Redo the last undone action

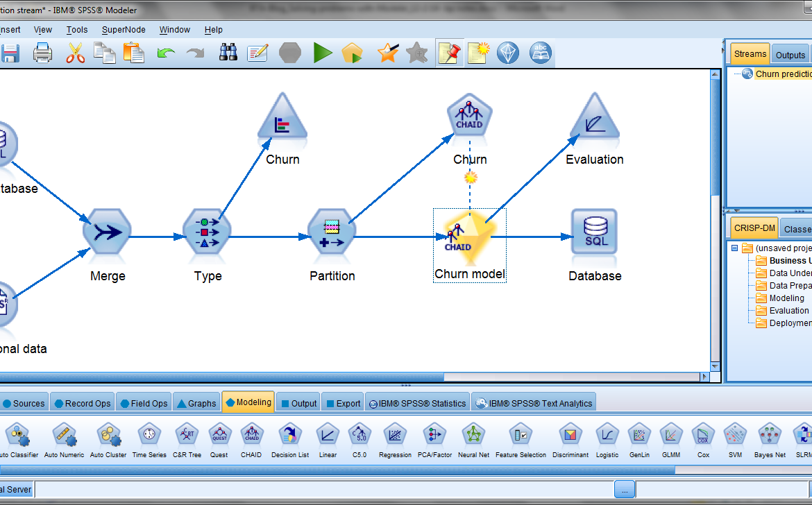[x=195, y=53]
